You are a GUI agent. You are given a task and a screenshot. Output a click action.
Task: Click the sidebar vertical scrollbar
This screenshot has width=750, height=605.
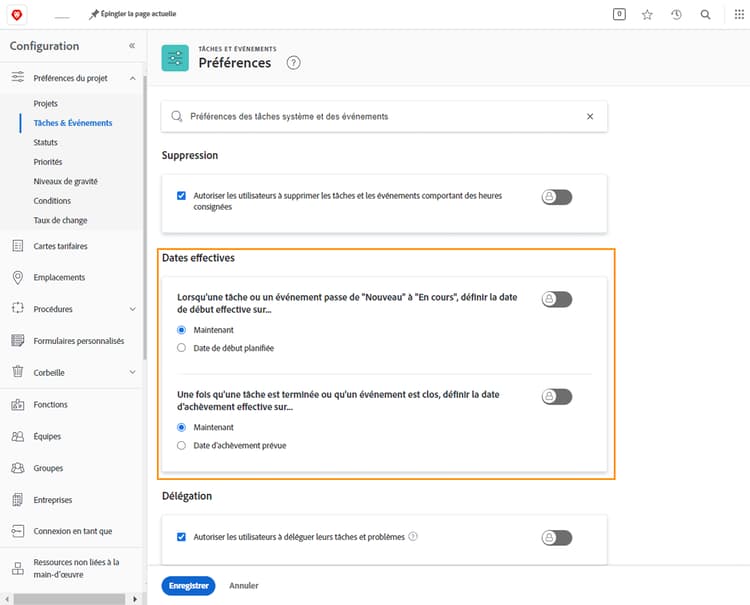[x=144, y=216]
